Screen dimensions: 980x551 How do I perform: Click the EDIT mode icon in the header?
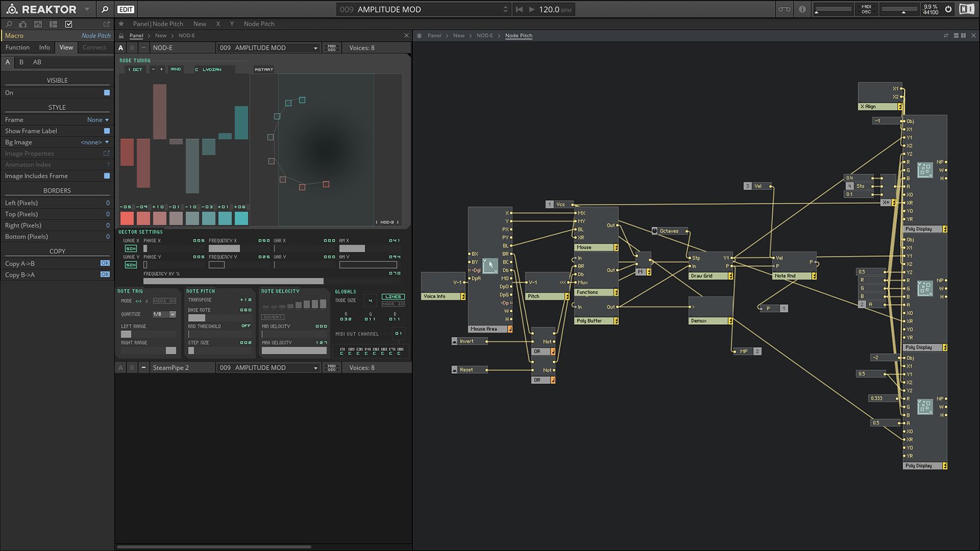coord(126,9)
